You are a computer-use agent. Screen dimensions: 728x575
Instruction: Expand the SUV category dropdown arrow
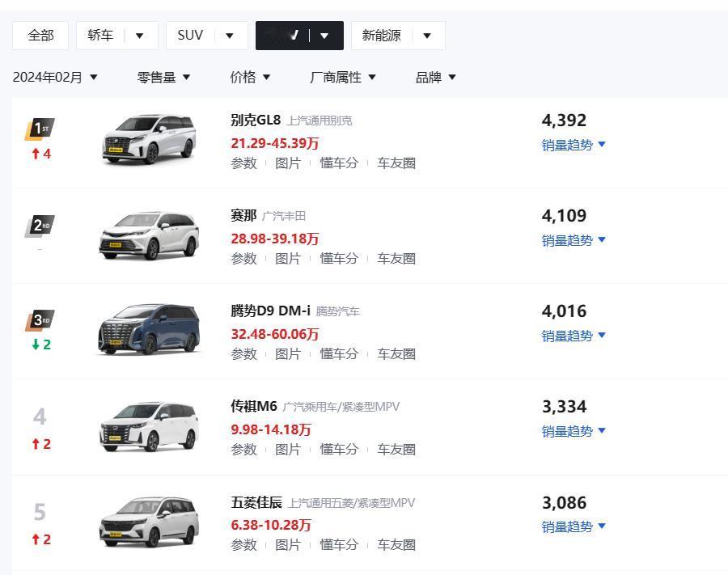[x=230, y=36]
